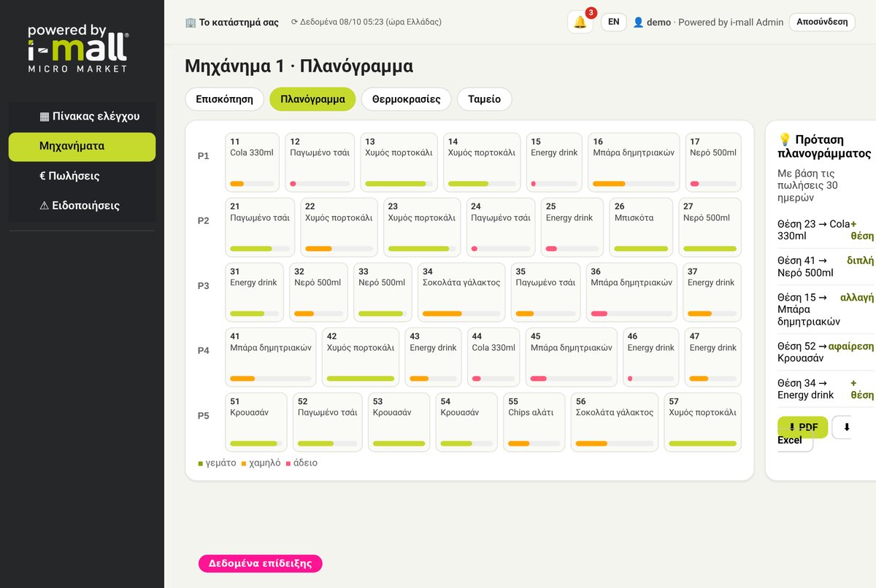Image resolution: width=876 pixels, height=588 pixels.
Task: Open the Επισκόπηση tab
Action: point(224,99)
